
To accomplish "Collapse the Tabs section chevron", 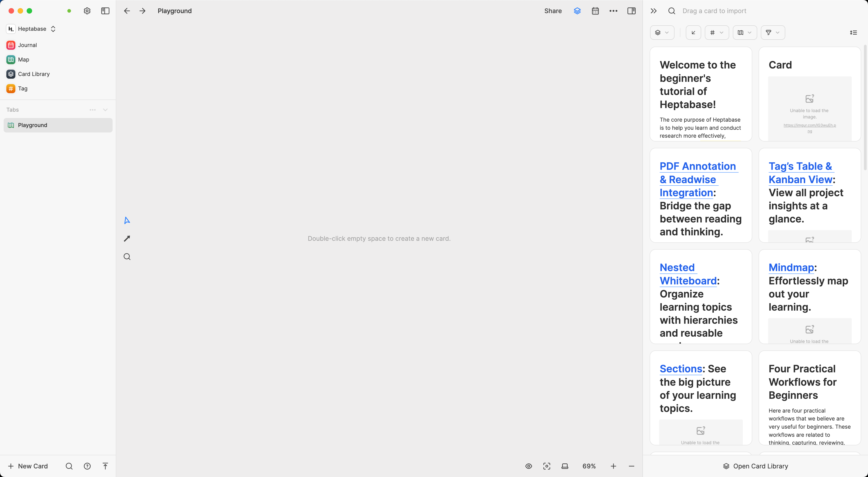I will (106, 110).
